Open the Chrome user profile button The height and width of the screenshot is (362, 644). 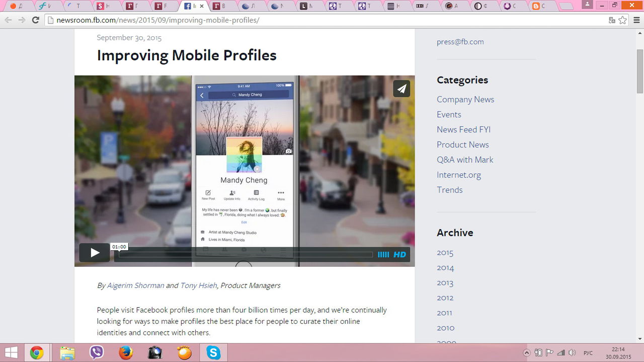[586, 5]
